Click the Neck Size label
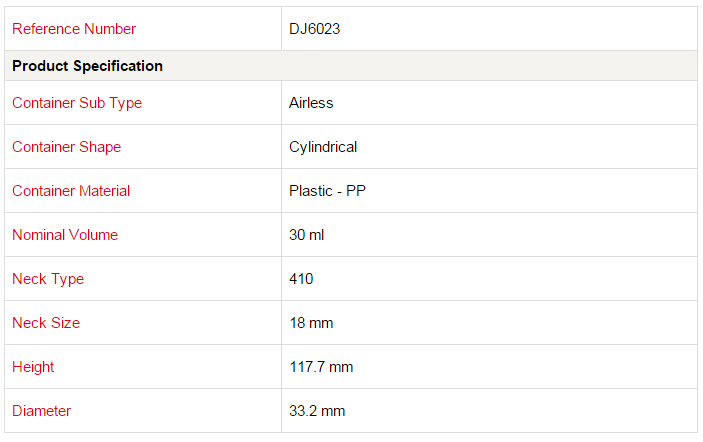The width and height of the screenshot is (703, 442). pos(46,323)
